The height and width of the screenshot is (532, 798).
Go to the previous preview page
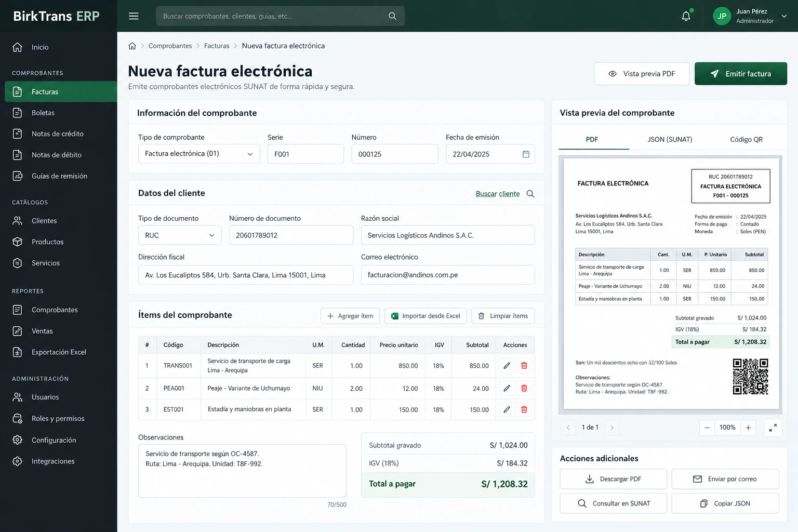(568, 428)
